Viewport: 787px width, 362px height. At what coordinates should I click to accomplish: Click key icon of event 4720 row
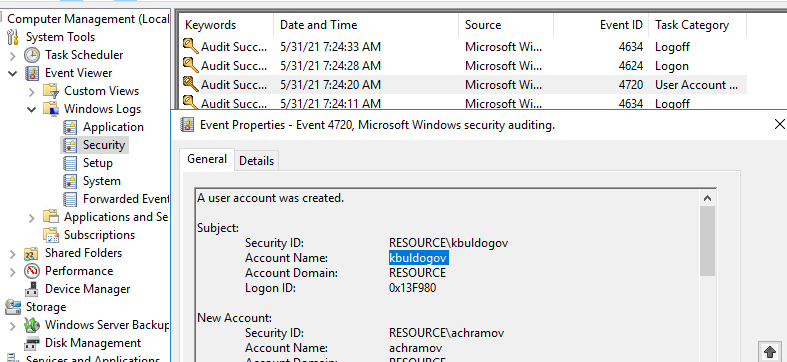tap(190, 84)
